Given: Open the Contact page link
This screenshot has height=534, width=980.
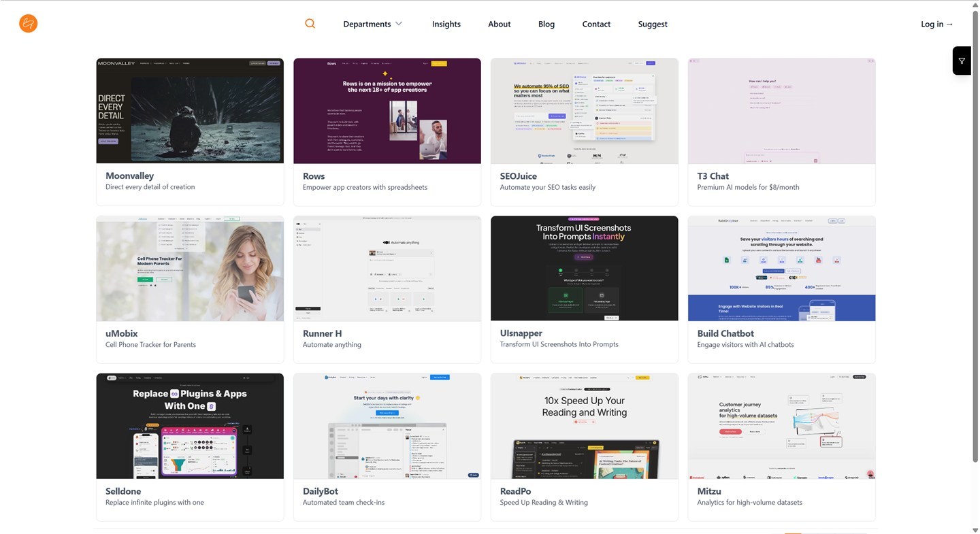Looking at the screenshot, I should [595, 24].
